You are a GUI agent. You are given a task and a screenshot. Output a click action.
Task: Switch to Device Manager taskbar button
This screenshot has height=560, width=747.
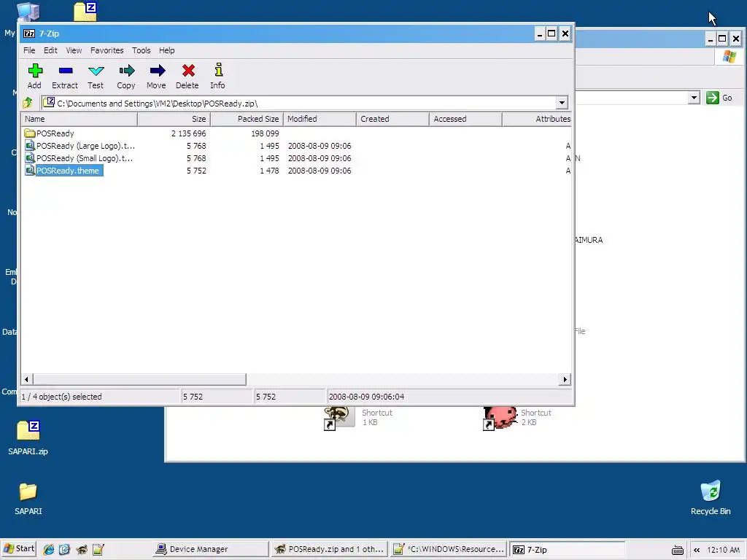pos(211,550)
